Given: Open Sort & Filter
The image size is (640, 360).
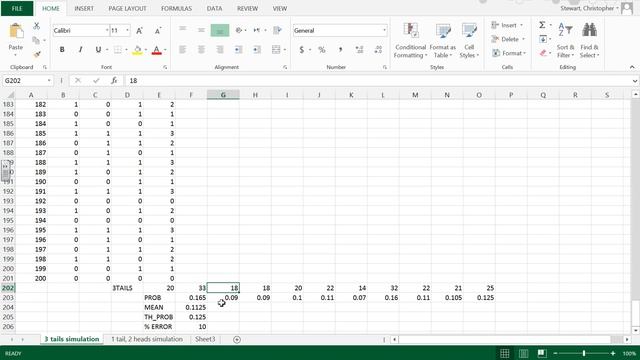Looking at the screenshot, I should coord(565,40).
